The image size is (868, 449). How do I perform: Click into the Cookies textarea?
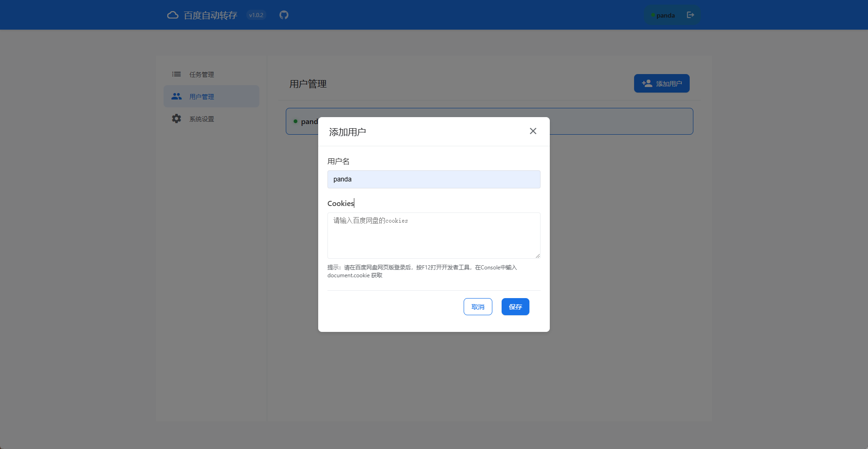click(x=434, y=236)
